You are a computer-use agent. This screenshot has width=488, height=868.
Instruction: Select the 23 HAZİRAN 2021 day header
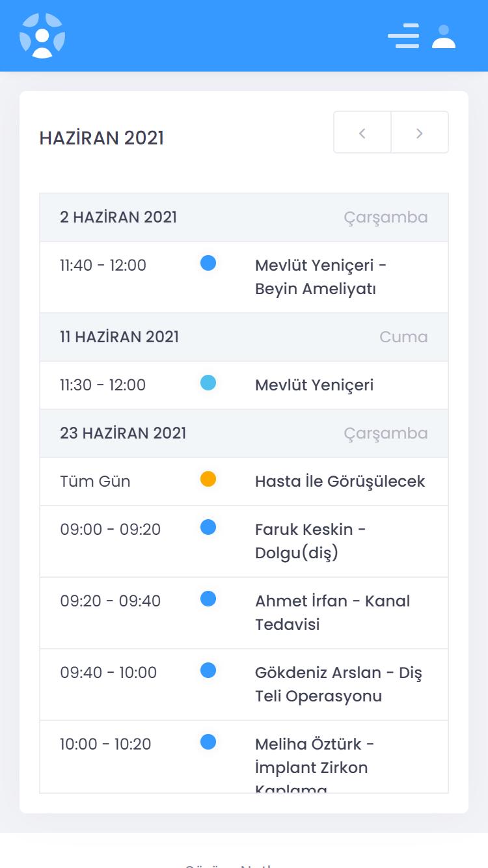[244, 433]
